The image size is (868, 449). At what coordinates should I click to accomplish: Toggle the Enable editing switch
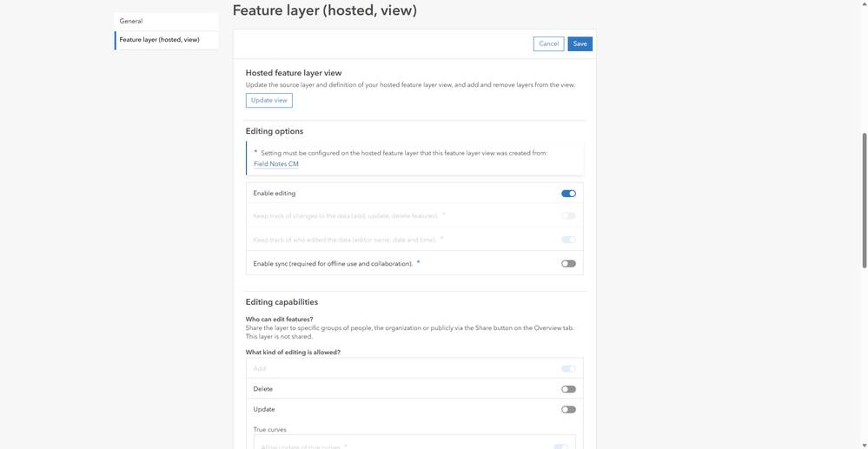568,194
